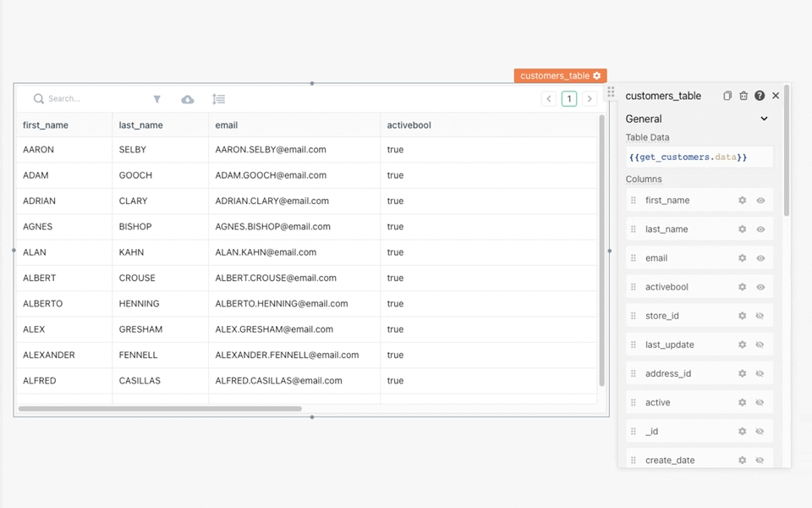
Task: Adjust row height using the line-height icon
Action: pos(218,98)
